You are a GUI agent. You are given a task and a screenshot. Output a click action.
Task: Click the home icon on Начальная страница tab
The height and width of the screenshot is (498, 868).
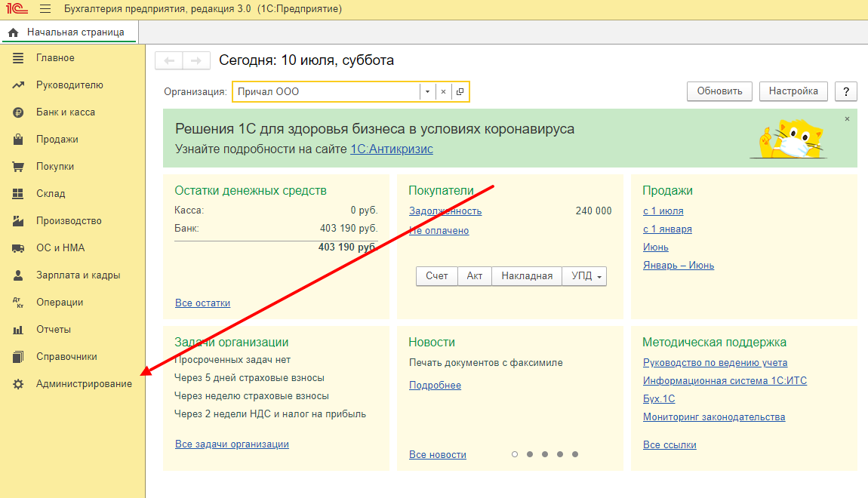[x=14, y=32]
